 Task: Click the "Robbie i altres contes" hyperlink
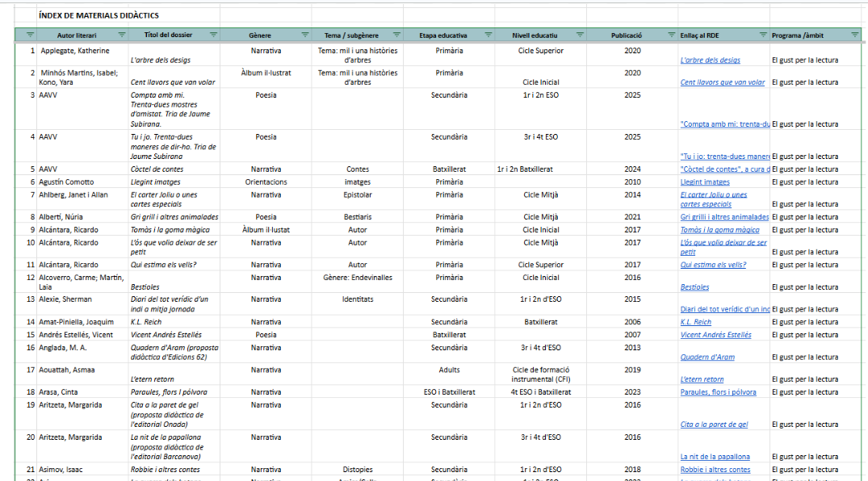click(715, 470)
